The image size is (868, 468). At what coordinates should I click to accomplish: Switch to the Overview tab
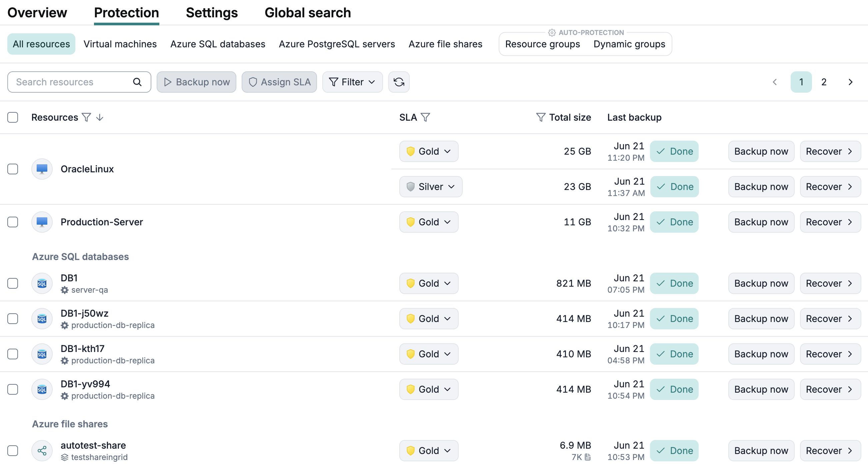37,13
